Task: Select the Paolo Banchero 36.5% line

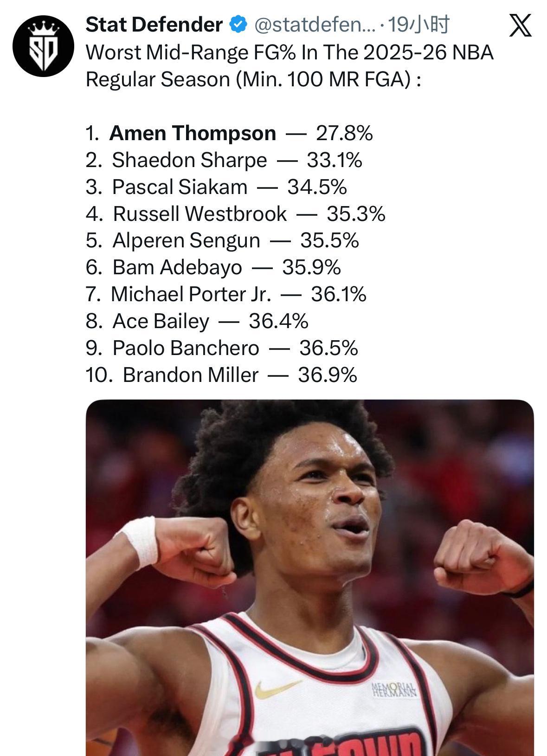Action: click(222, 348)
